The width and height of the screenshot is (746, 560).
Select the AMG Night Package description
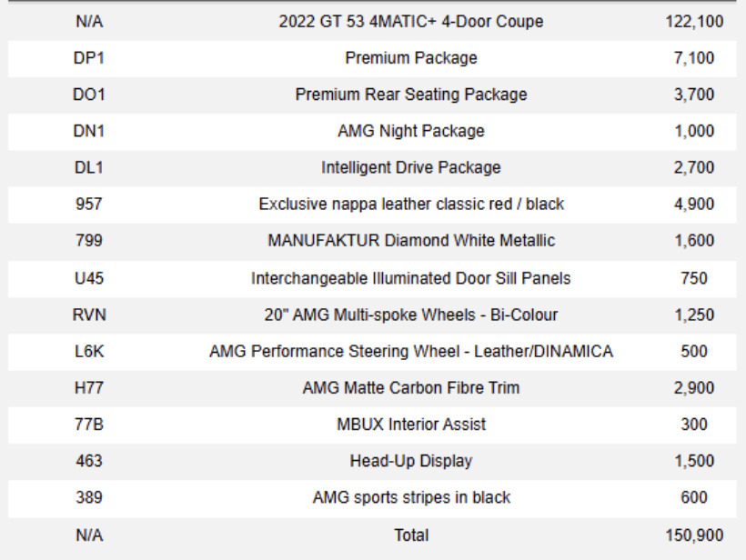coord(410,131)
